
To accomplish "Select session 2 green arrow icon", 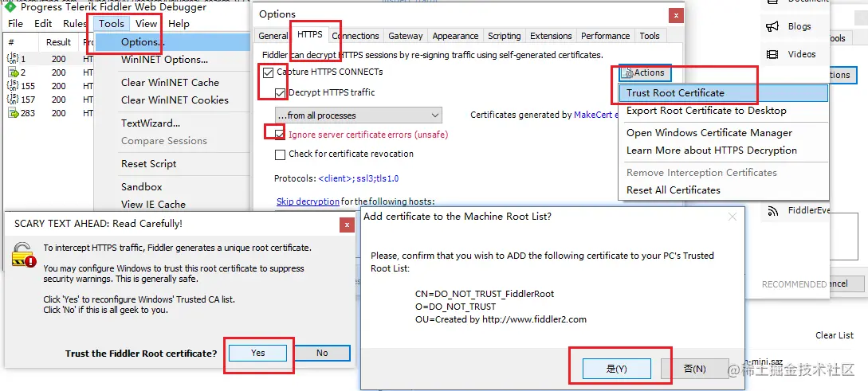I will pyautogui.click(x=13, y=72).
